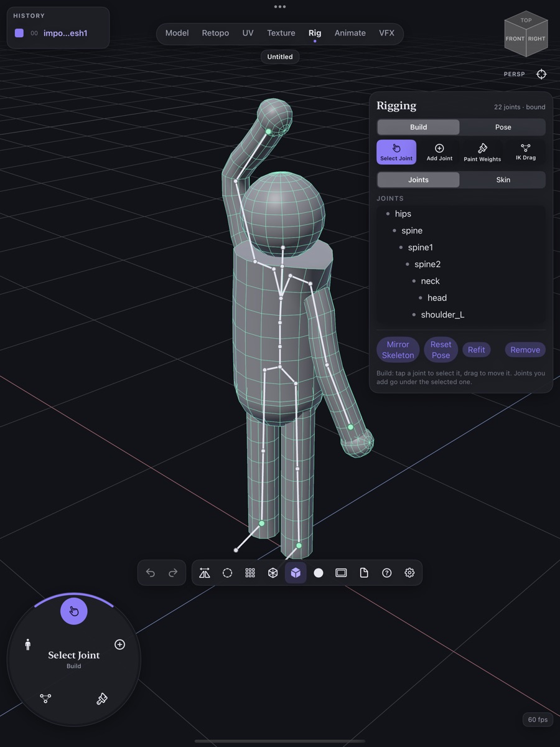Select impo...esh1 history entry

(x=58, y=33)
